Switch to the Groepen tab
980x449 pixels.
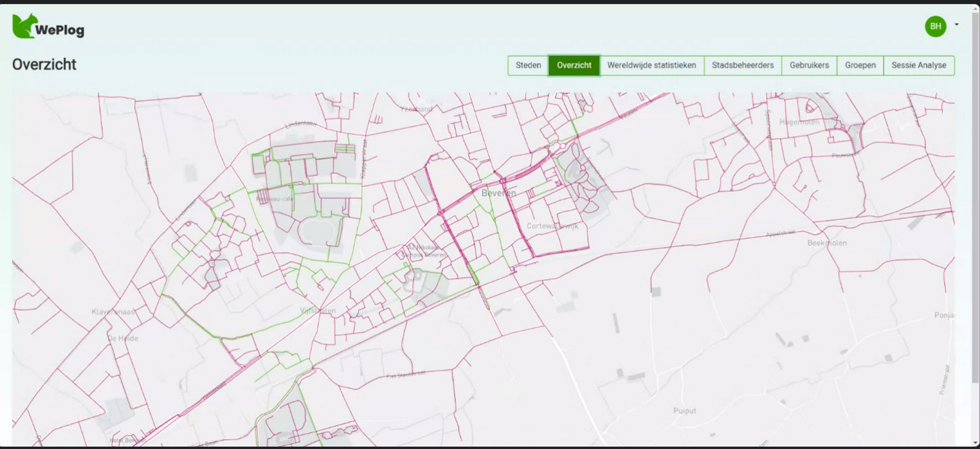(x=860, y=66)
